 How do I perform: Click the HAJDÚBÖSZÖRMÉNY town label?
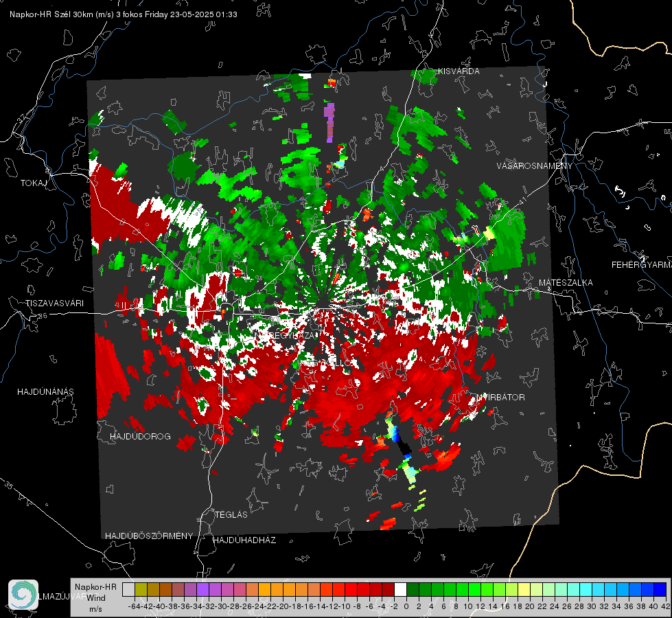(149, 536)
